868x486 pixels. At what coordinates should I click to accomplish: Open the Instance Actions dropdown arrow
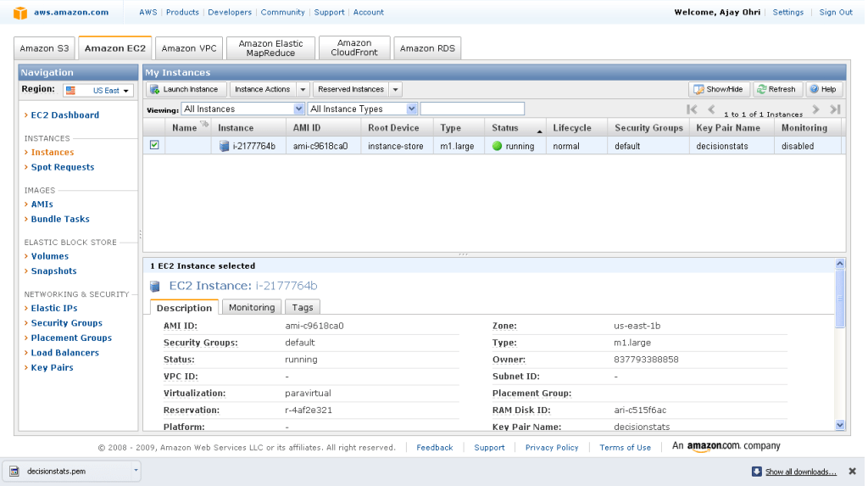coord(303,89)
